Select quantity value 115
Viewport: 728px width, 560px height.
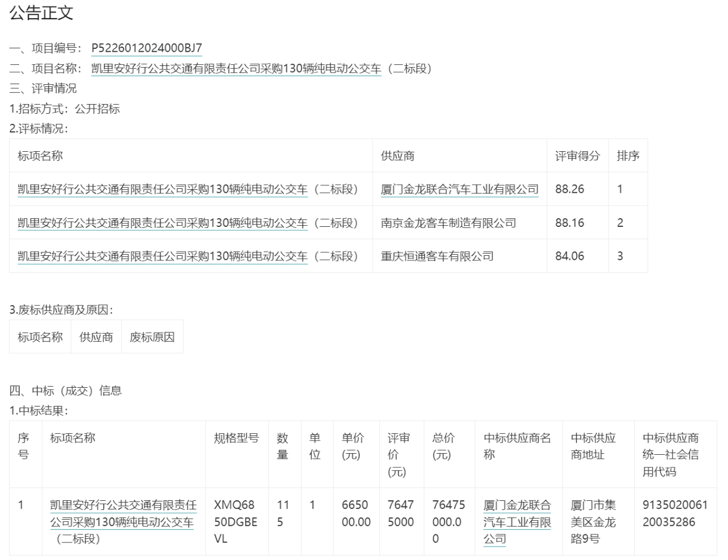coord(283,513)
